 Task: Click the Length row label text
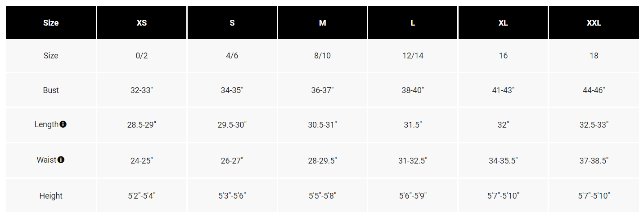[46, 124]
